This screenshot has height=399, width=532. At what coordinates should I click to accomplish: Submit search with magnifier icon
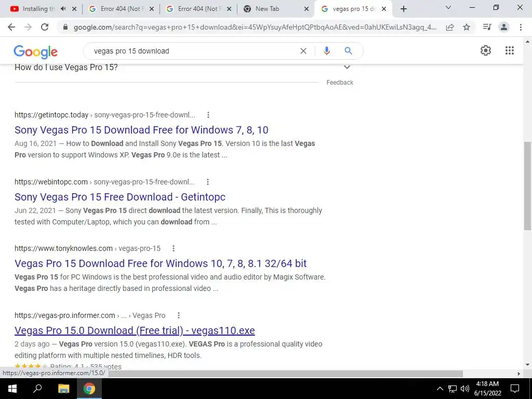click(x=348, y=51)
